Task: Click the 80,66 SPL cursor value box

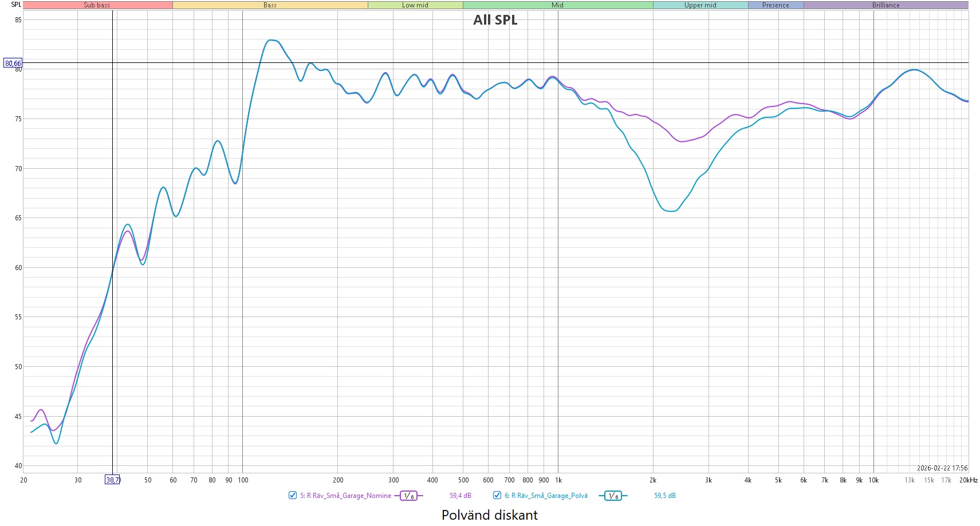Action: pyautogui.click(x=13, y=63)
